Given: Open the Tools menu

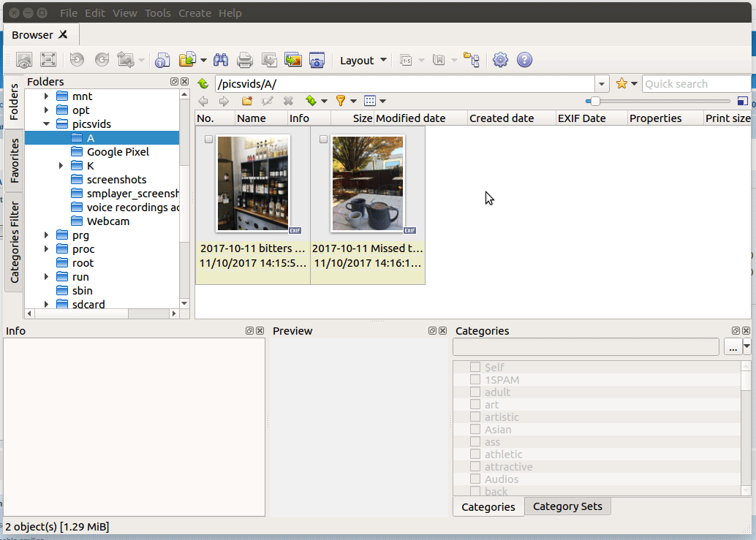Looking at the screenshot, I should tap(157, 13).
